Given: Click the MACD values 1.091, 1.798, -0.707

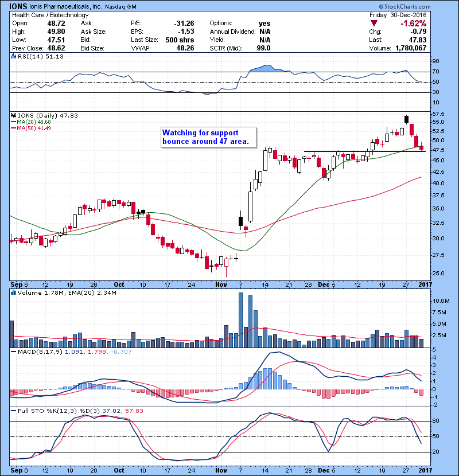Looking at the screenshot, I should 98,352.
